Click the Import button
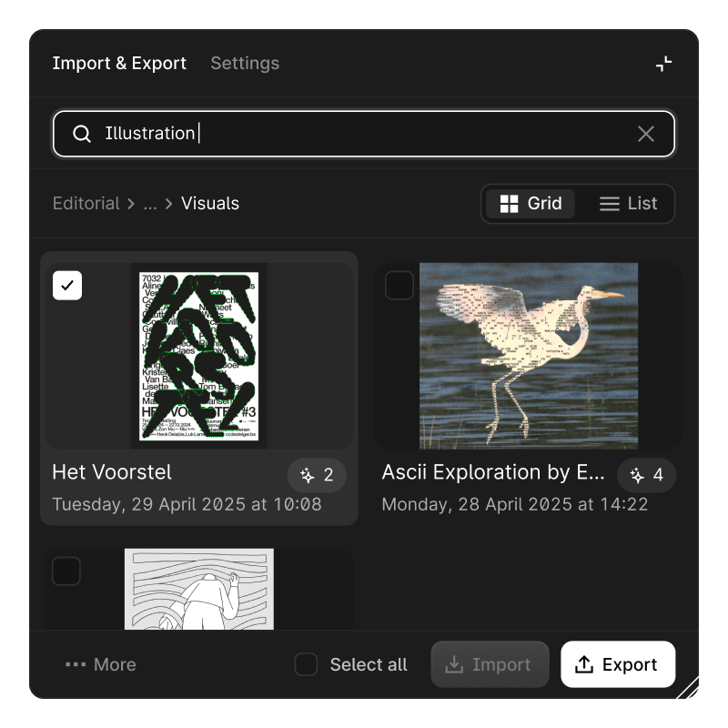 tap(490, 664)
